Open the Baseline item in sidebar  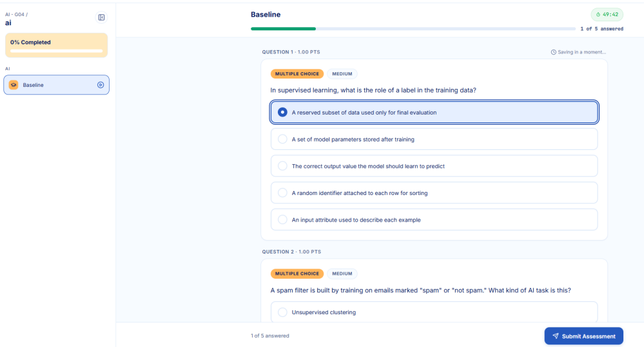[x=56, y=85]
